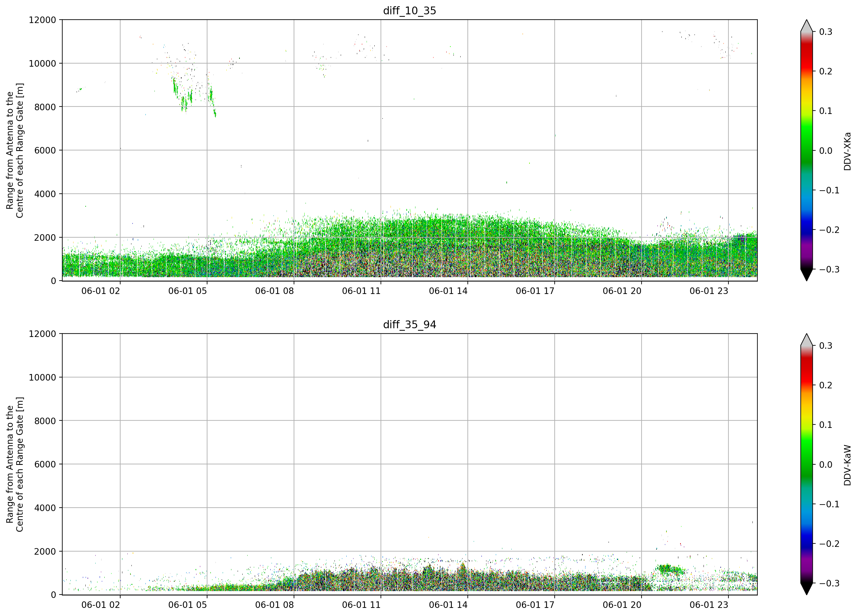Click the '06-01 02' tick in diff_35_94 plot
Viewport: 858px width, 616px height.
pyautogui.click(x=101, y=605)
